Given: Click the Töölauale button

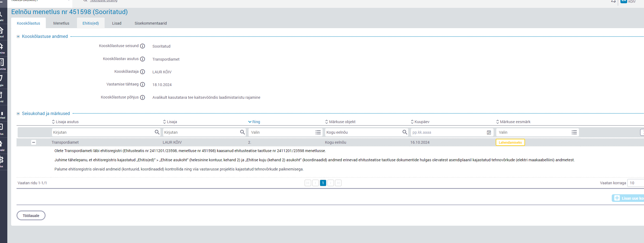Looking at the screenshot, I should tap(31, 216).
